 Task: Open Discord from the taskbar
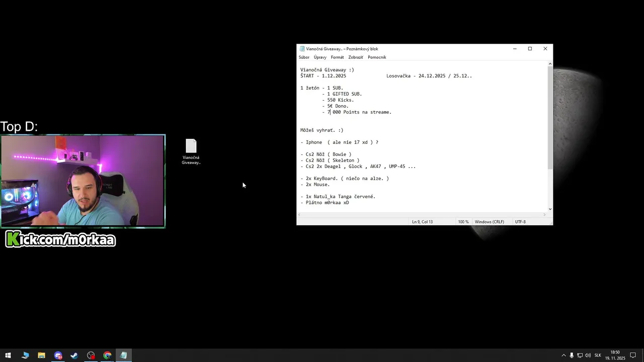click(x=58, y=355)
